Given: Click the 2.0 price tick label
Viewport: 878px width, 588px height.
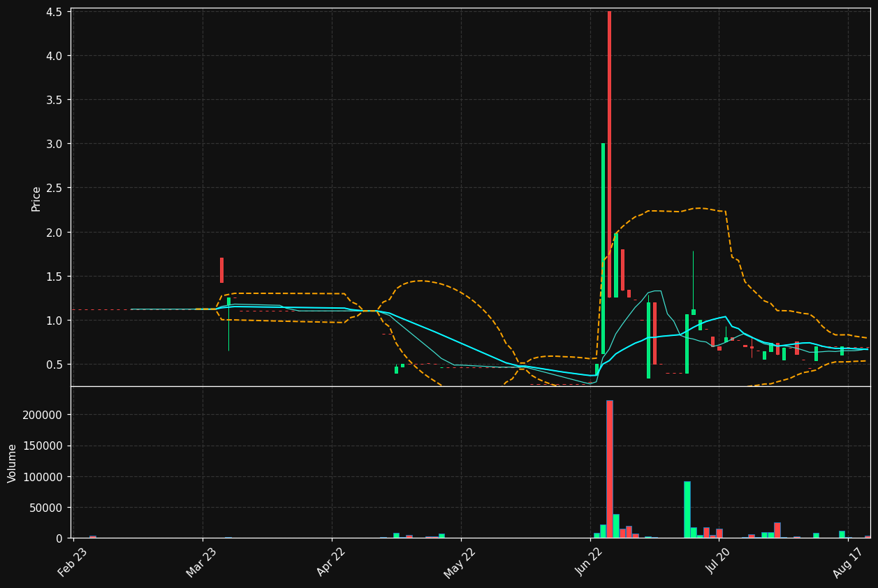Looking at the screenshot, I should point(54,233).
